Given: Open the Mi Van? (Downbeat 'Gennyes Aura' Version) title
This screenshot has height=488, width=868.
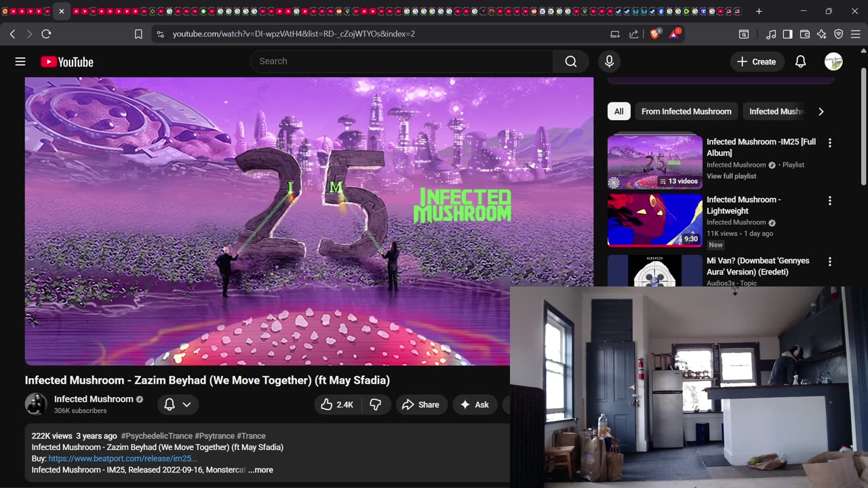Looking at the screenshot, I should coord(758,266).
